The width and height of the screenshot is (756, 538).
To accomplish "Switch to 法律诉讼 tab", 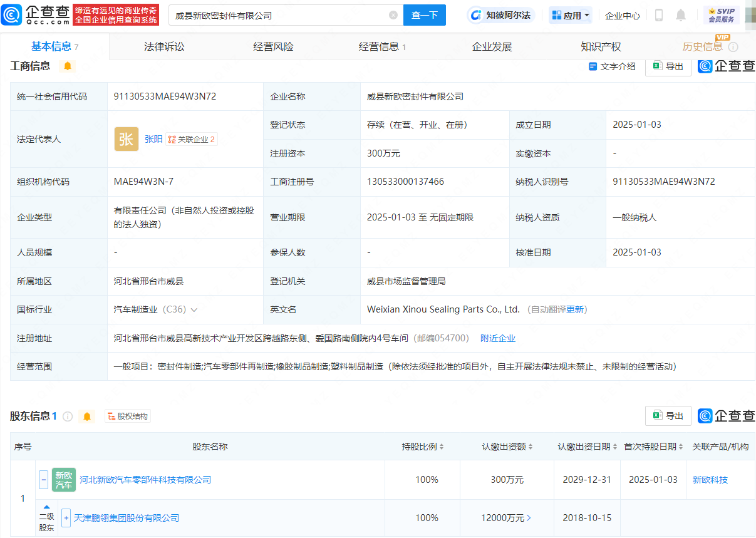I will [x=164, y=46].
